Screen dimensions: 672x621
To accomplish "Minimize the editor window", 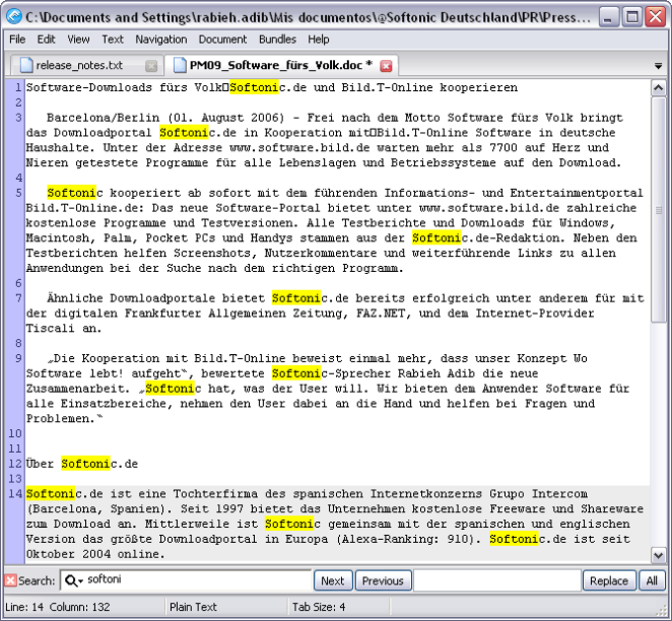I will [x=608, y=17].
